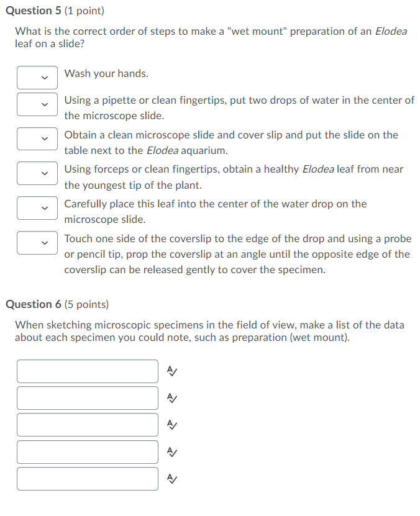The width and height of the screenshot is (420, 516).
Task: Click spell check icon beside second answer box
Action: coord(172,398)
